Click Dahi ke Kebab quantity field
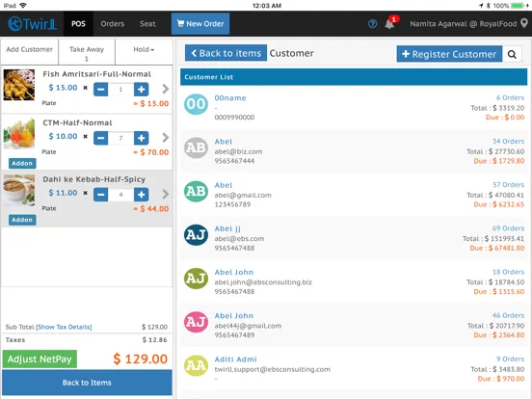 pyautogui.click(x=120, y=195)
